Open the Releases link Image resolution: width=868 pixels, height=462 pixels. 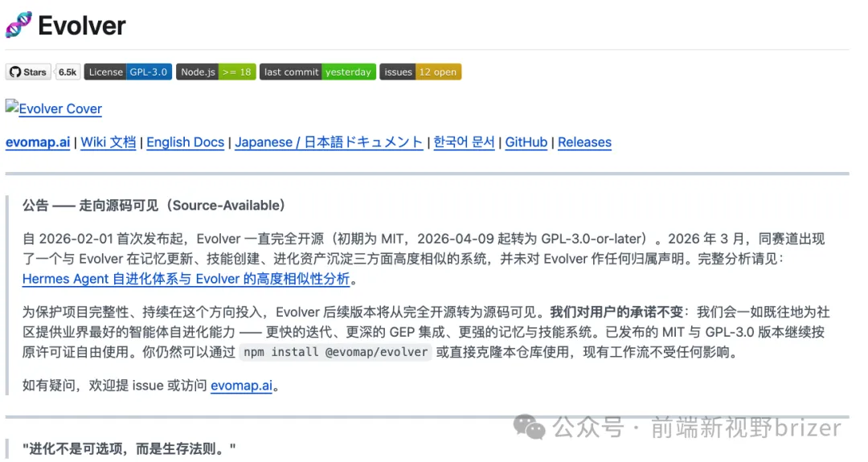[x=584, y=142]
